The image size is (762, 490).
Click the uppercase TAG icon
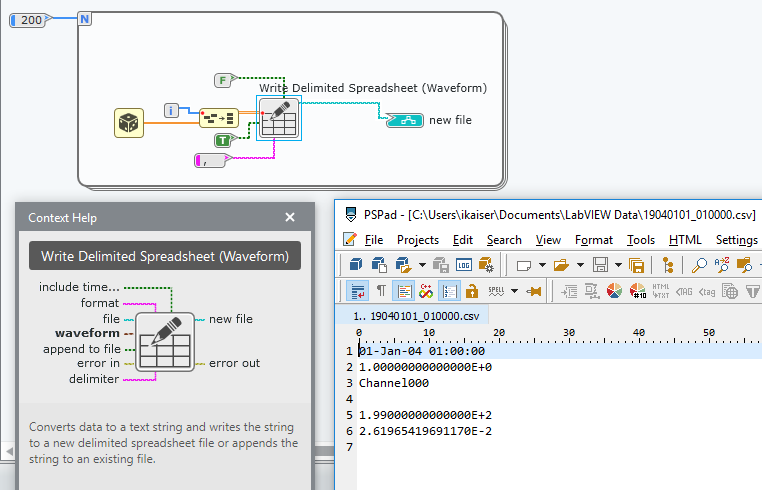[x=684, y=292]
